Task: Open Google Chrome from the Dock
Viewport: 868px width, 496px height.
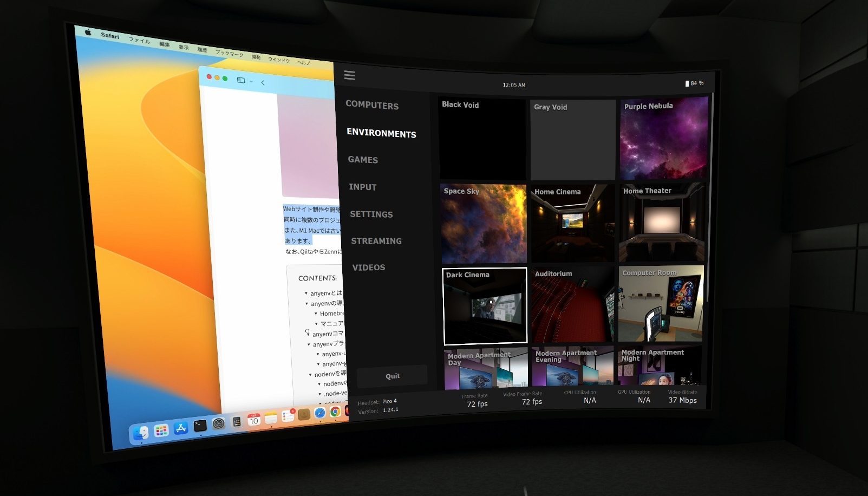Action: coord(336,411)
